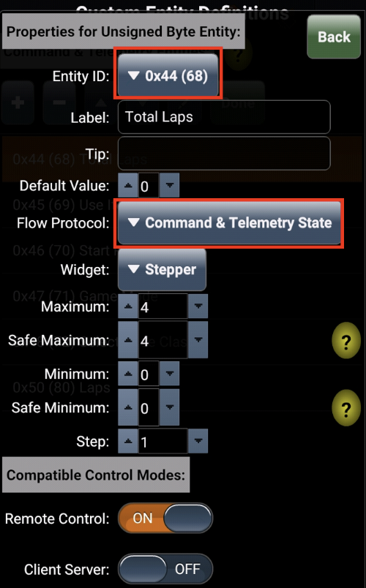Increment the Maximum value arrow
The image size is (366, 588).
pos(128,306)
